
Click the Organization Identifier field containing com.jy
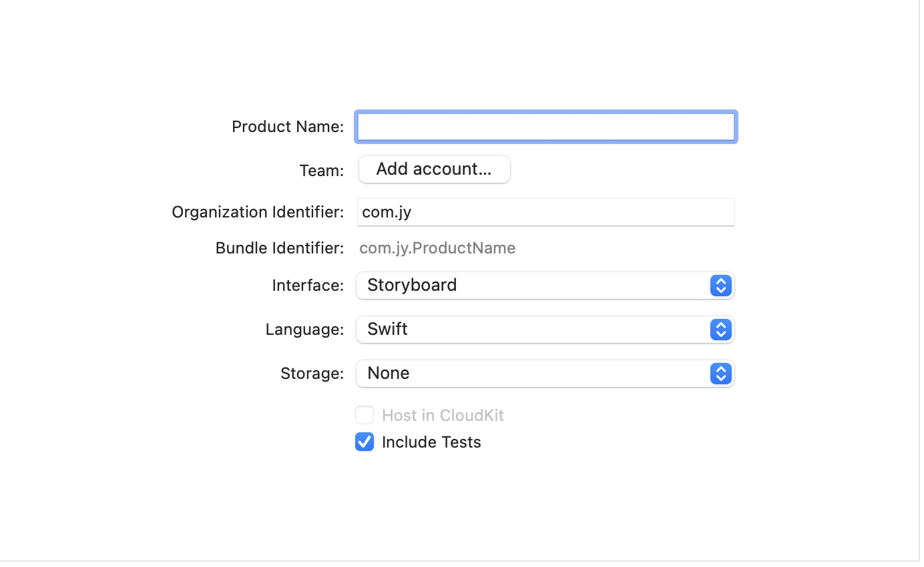point(545,212)
